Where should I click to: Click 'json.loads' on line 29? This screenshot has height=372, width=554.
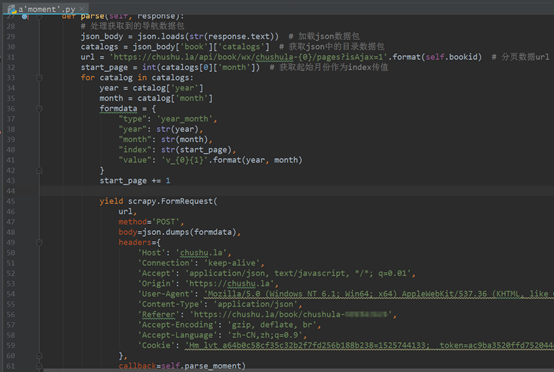tap(161, 36)
